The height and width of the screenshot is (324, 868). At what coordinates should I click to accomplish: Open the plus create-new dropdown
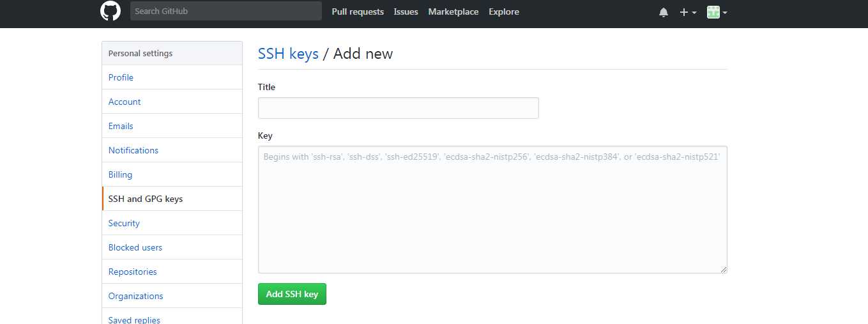click(x=688, y=12)
